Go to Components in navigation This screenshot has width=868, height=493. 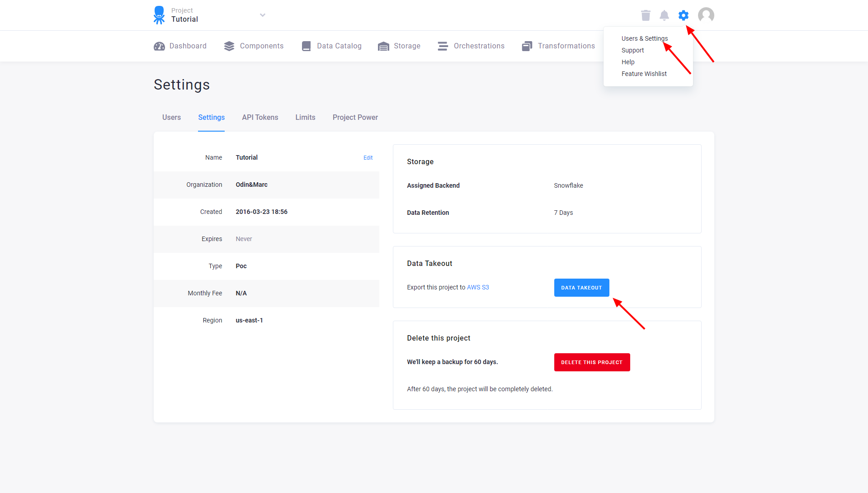click(254, 46)
